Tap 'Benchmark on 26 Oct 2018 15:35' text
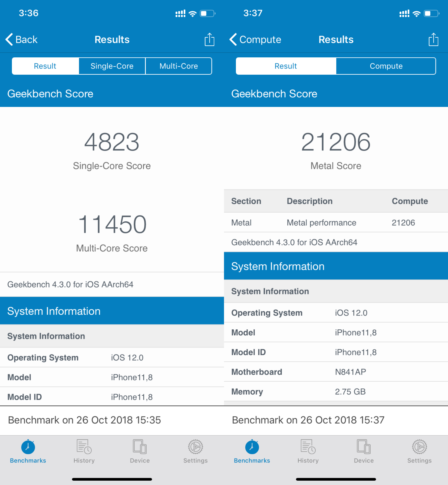 coord(84,420)
